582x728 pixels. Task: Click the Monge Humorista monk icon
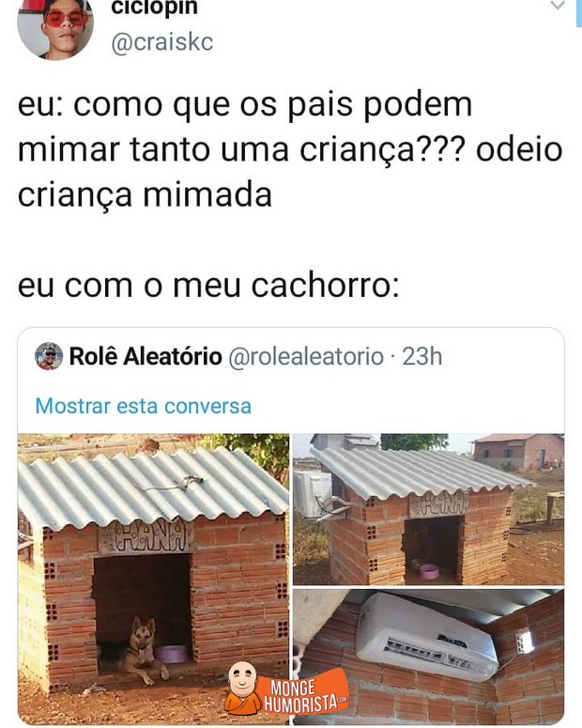point(242,688)
